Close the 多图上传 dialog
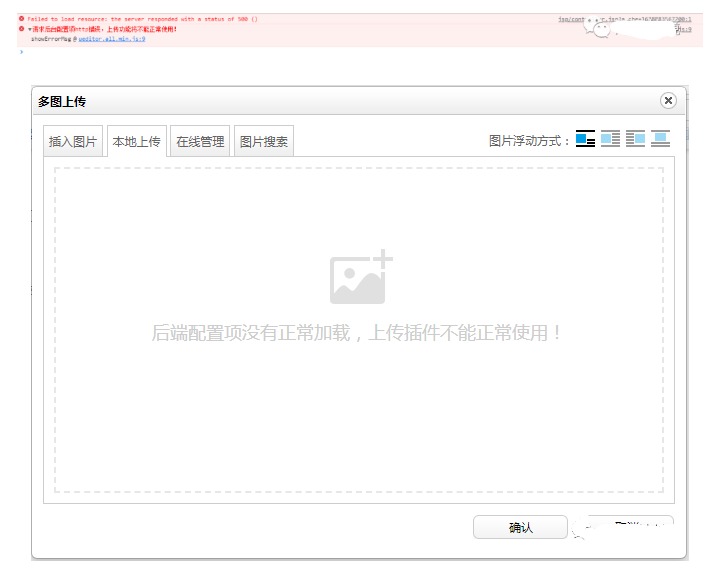 [668, 100]
